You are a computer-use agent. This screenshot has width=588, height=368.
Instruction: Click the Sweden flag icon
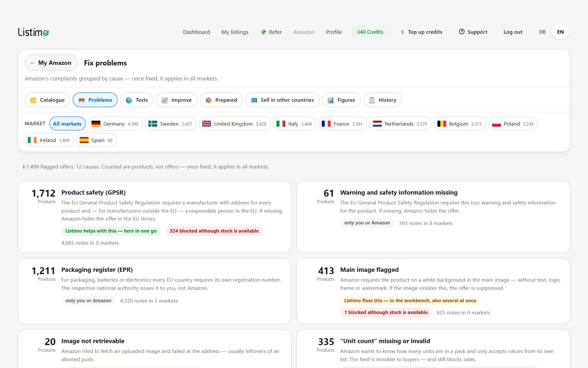click(153, 124)
